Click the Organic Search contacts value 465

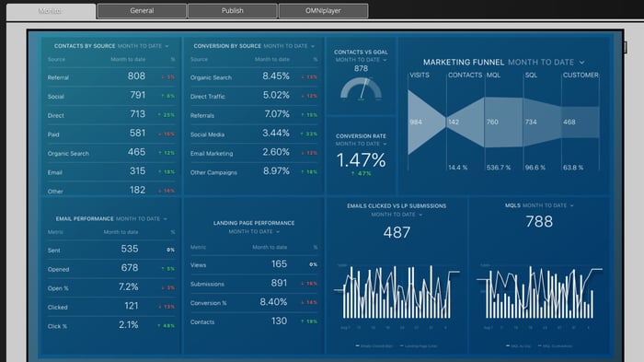136,152
